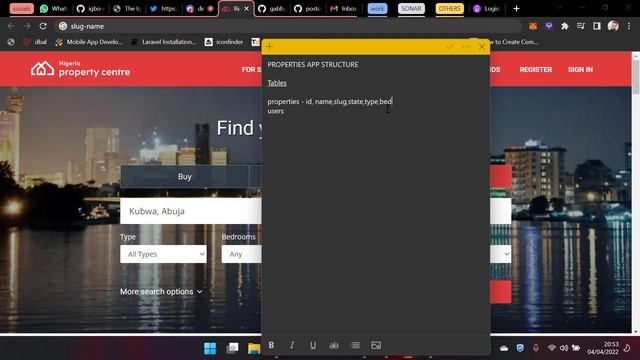Click the microphone tray icon
The width and height of the screenshot is (640, 360).
[x=536, y=348]
